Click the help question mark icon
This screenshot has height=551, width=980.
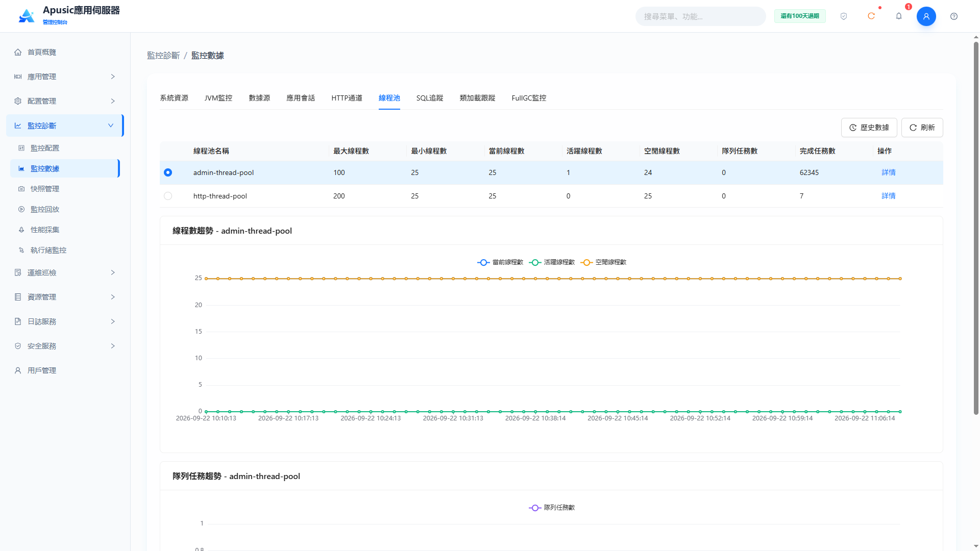click(954, 16)
